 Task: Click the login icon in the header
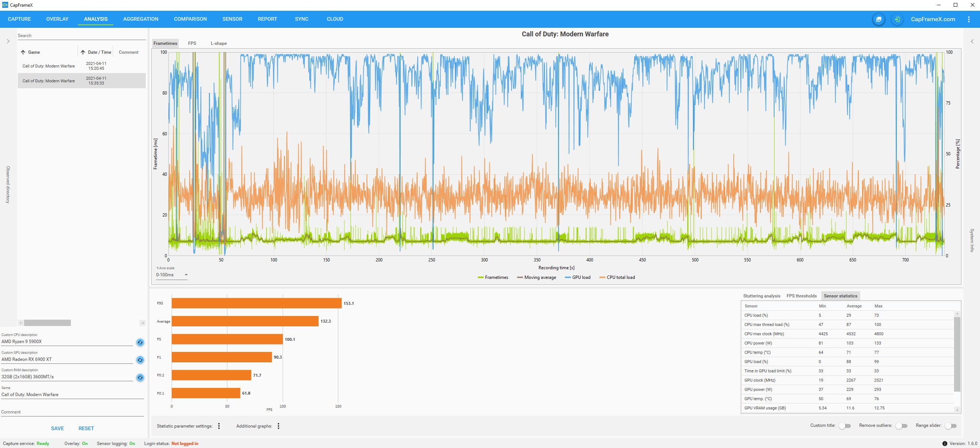(897, 19)
